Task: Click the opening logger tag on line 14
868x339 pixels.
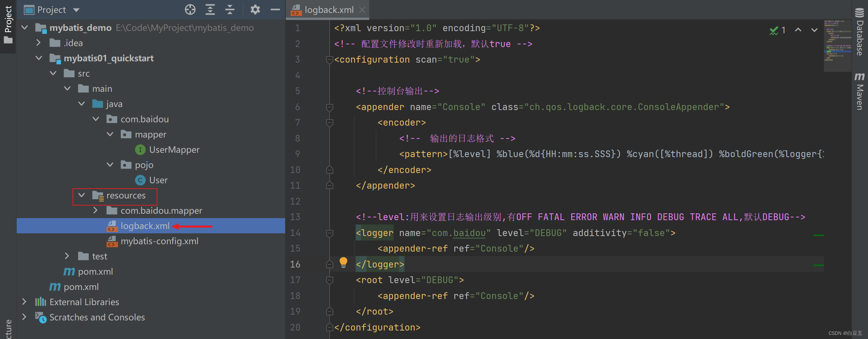Action: click(x=375, y=233)
